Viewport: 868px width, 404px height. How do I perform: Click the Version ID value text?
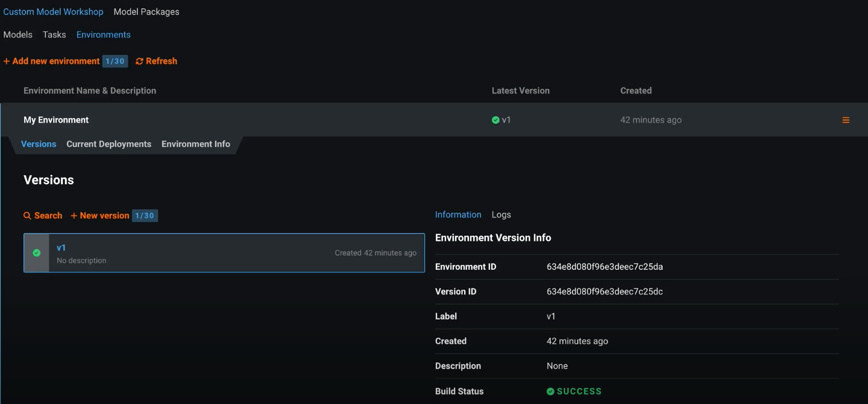pyautogui.click(x=605, y=291)
